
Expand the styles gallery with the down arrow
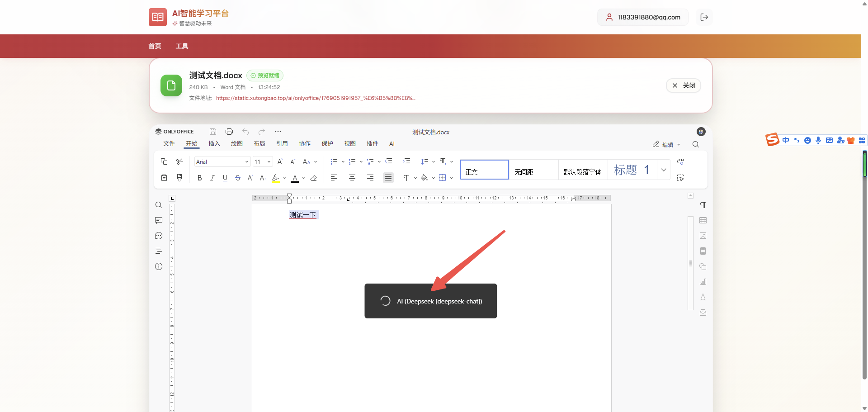[663, 170]
